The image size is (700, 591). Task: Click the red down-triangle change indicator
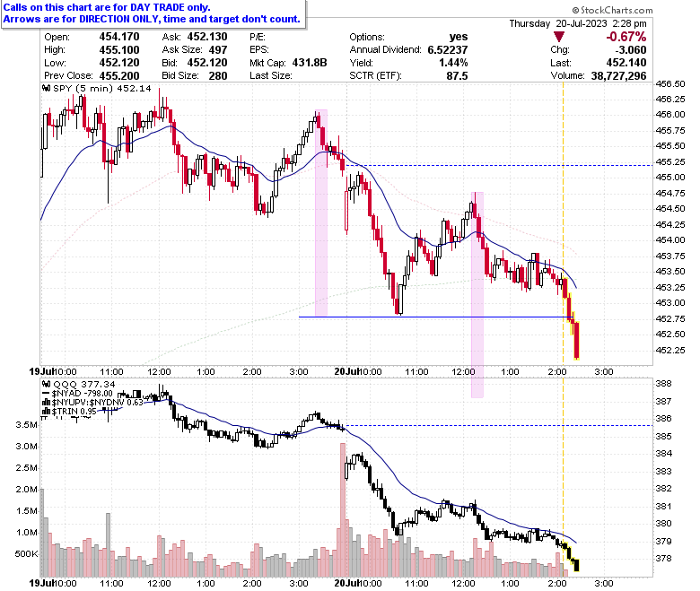(x=559, y=37)
